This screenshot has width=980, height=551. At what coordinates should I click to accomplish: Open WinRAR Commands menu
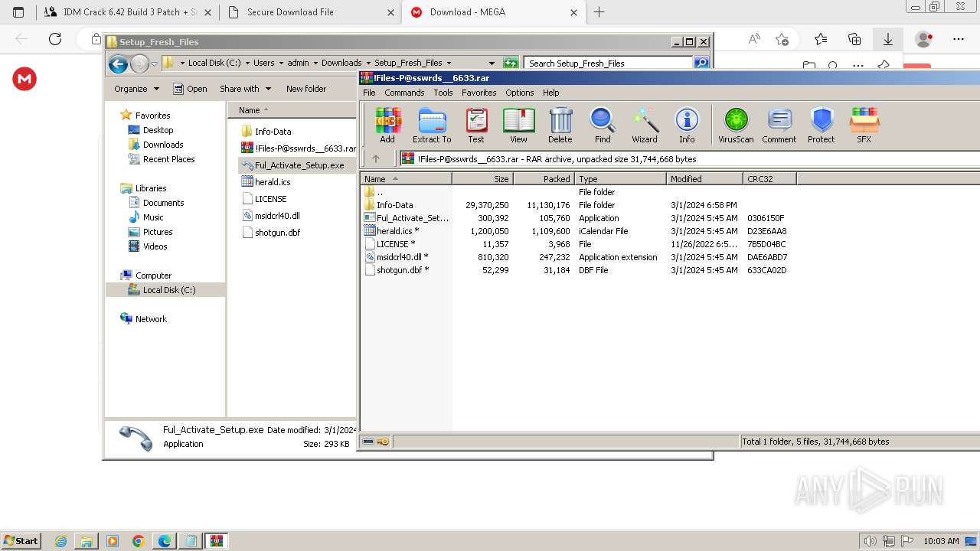click(404, 93)
